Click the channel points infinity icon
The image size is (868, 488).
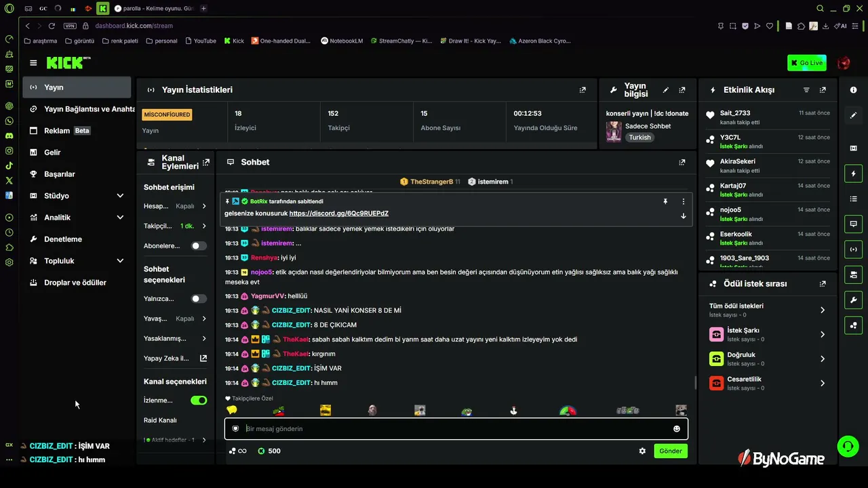(x=237, y=451)
